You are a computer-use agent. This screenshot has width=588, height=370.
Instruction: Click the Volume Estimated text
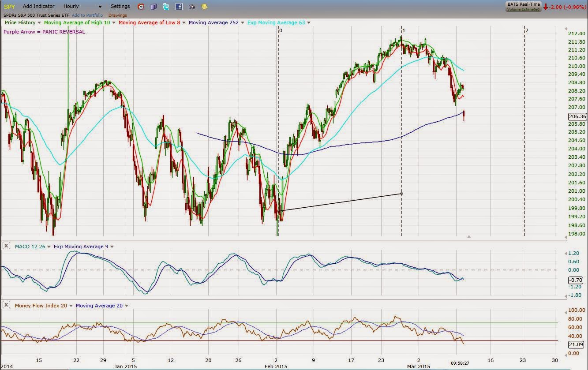523,9
